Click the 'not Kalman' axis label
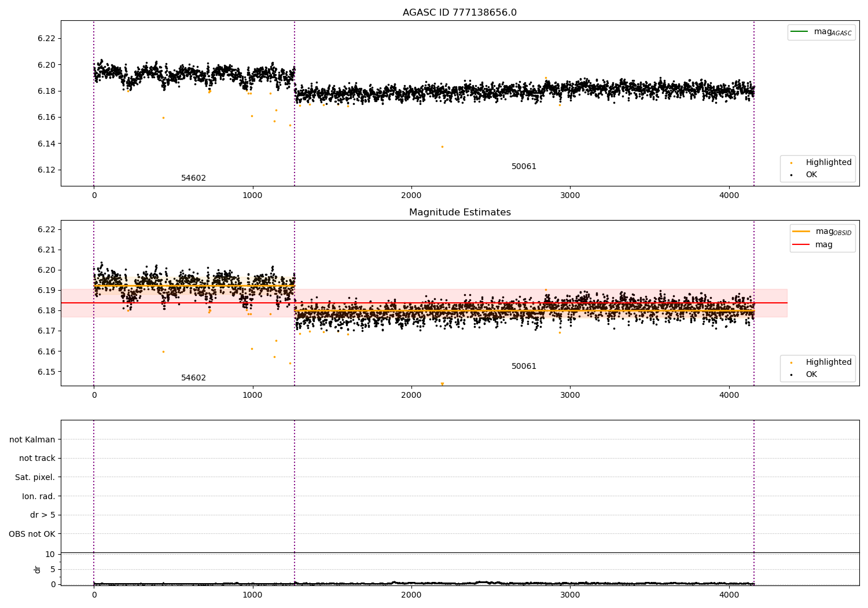Viewport: 868px width, 608px height. point(32,439)
